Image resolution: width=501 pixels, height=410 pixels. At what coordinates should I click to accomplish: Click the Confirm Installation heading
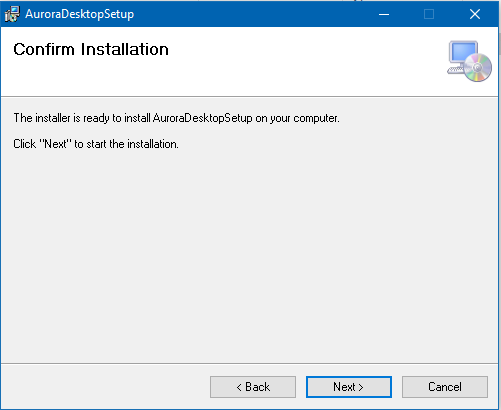click(91, 49)
